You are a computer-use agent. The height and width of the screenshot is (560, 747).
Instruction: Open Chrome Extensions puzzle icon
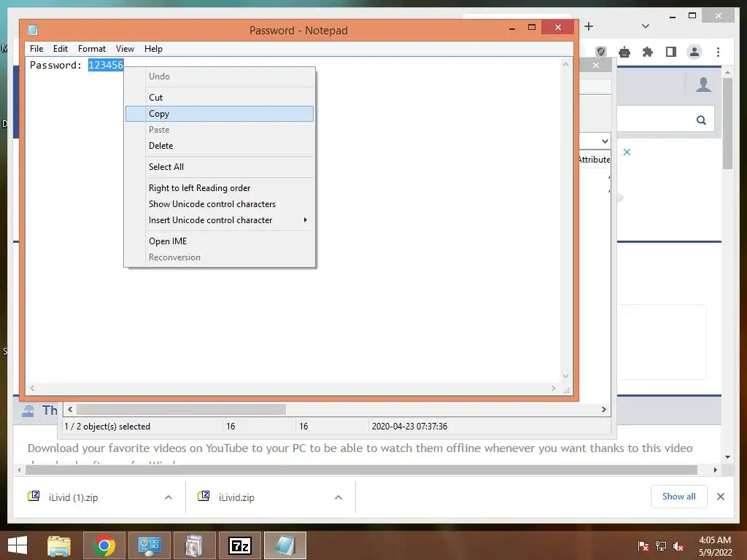[648, 52]
